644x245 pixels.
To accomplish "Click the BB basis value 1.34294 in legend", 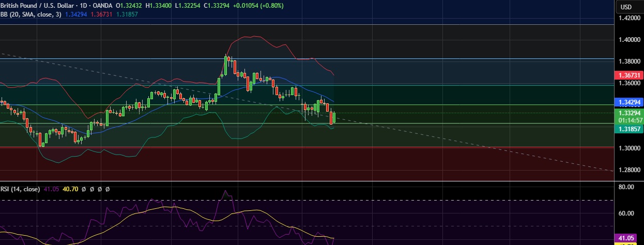I will [x=76, y=14].
